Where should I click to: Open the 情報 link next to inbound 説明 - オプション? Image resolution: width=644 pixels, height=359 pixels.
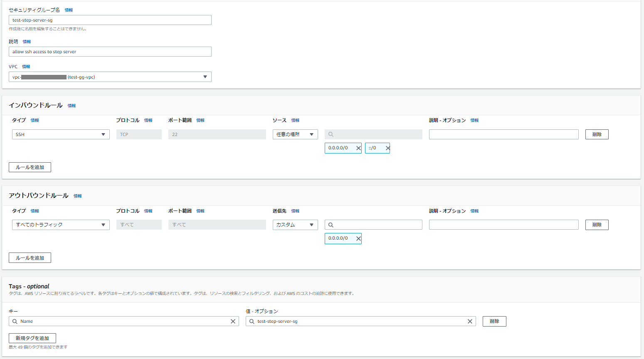coord(474,120)
